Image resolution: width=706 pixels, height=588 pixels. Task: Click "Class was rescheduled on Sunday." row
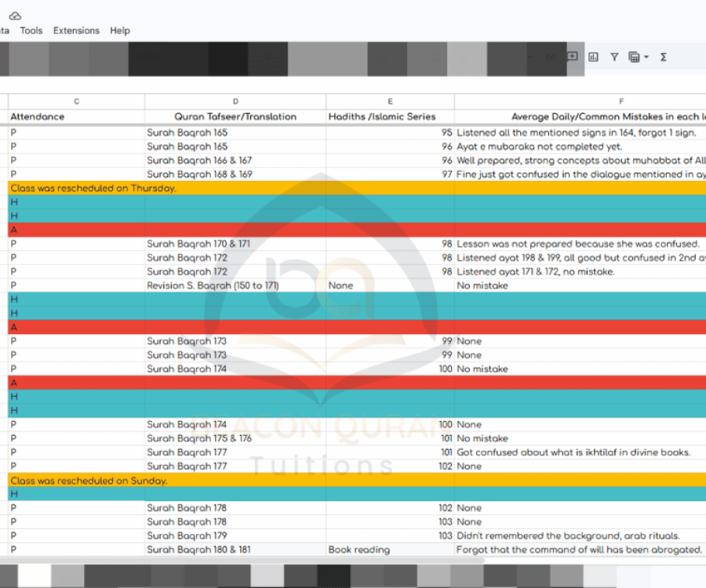[357, 481]
